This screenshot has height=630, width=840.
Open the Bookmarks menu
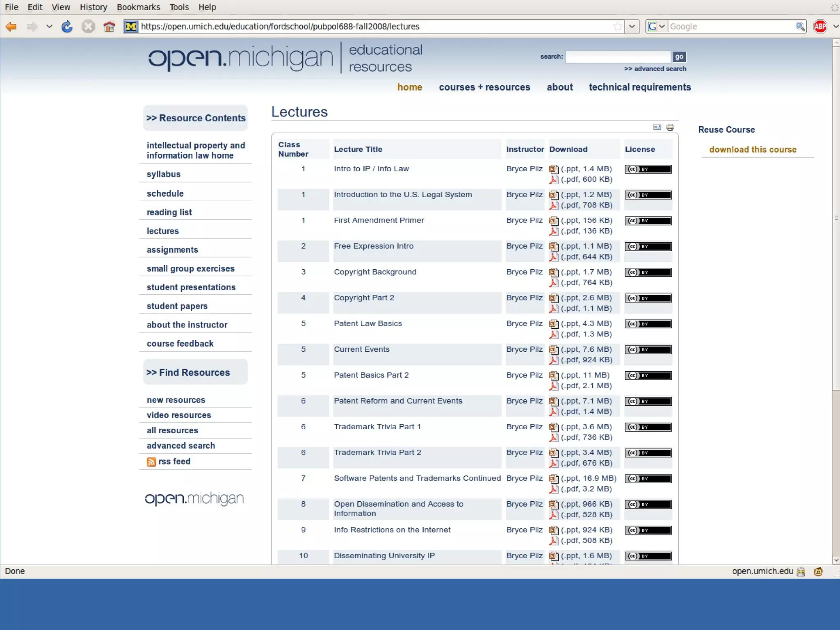click(x=138, y=7)
